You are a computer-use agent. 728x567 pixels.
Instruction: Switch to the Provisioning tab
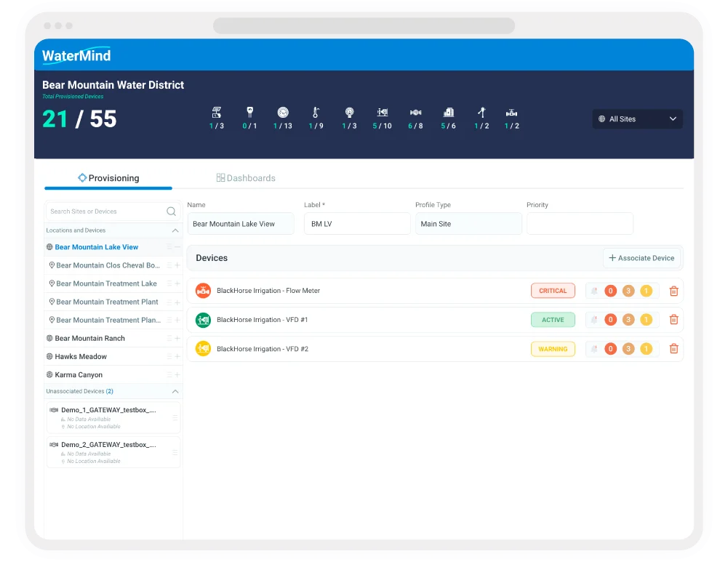108,178
